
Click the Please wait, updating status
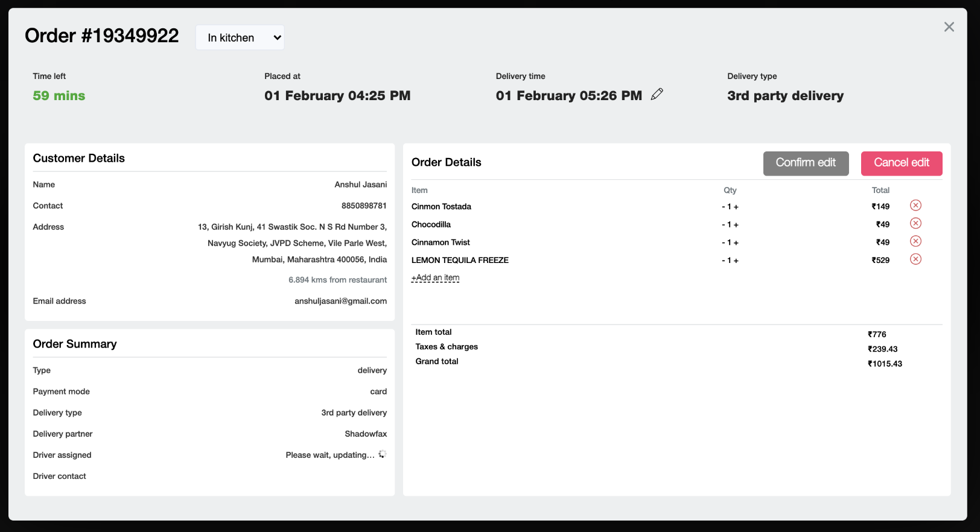[x=330, y=455]
